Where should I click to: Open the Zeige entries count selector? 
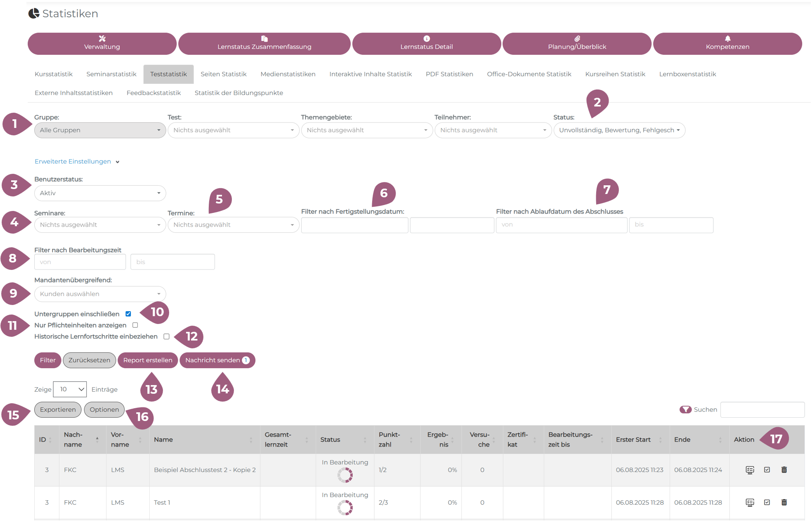(70, 389)
